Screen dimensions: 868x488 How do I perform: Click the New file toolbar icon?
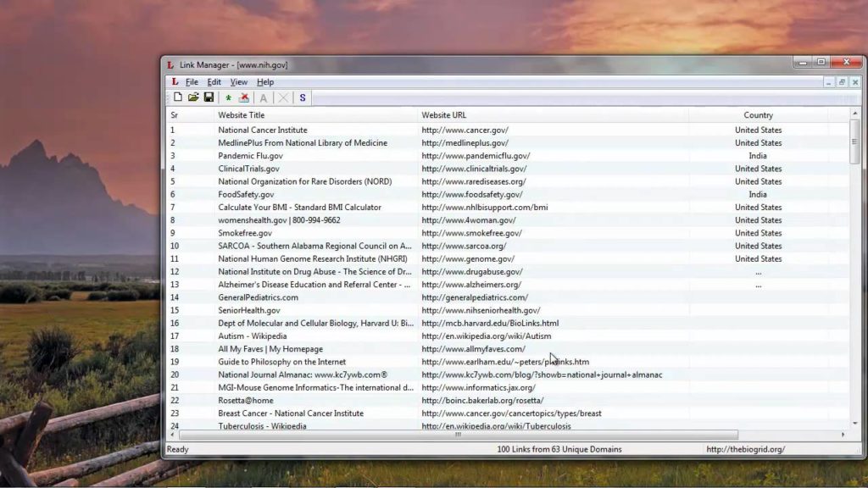pos(178,97)
